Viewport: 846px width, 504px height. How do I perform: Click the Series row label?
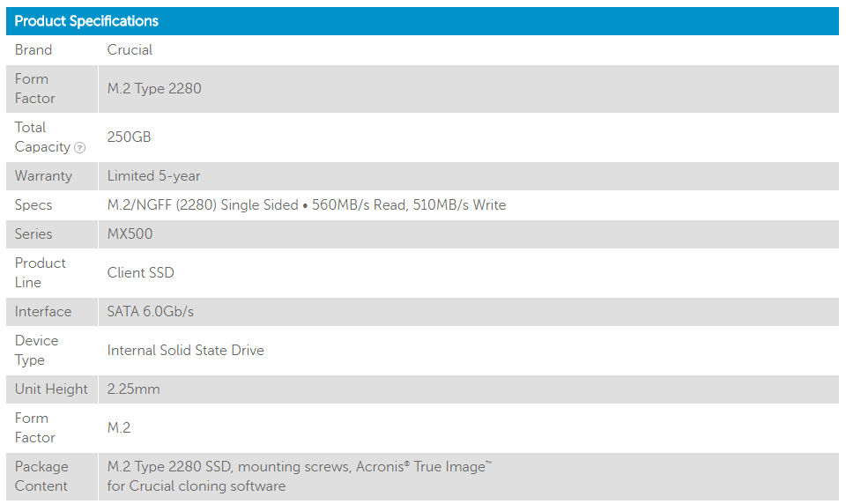[x=33, y=234]
